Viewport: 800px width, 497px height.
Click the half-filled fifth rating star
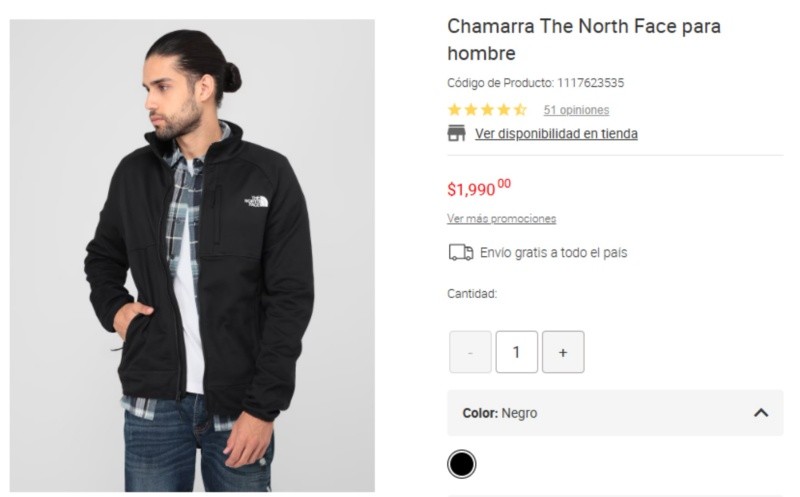520,110
